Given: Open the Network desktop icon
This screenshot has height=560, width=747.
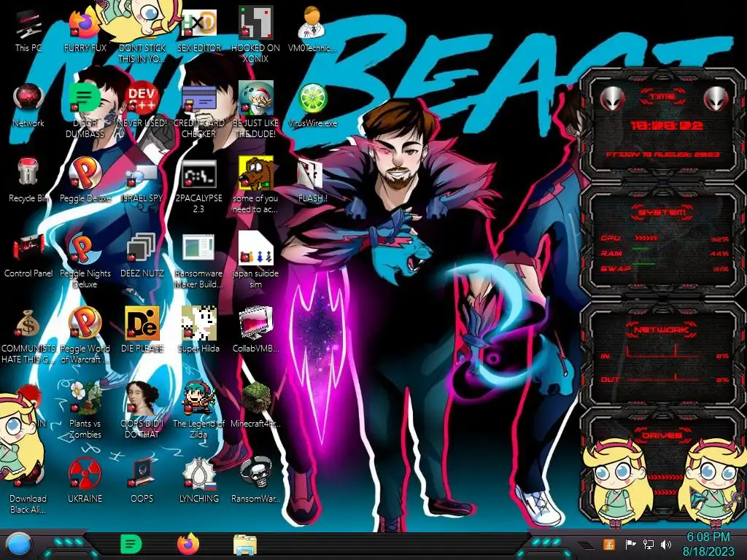Looking at the screenshot, I should click(28, 98).
